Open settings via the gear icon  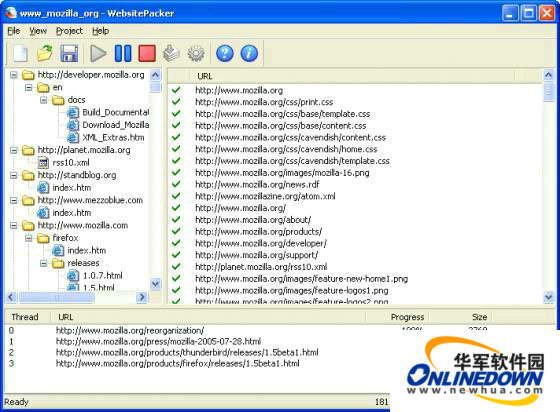coord(196,54)
